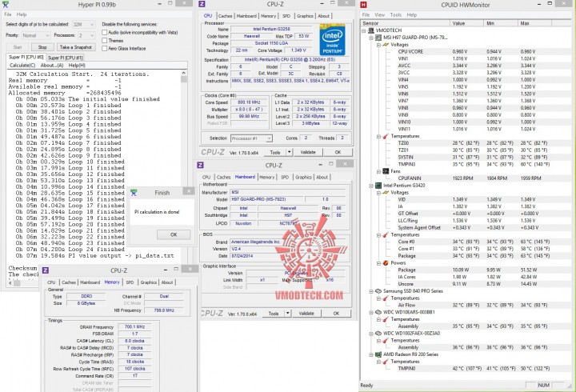
Task: Click the CPUID HWMonitor red title bar icon
Action: click(364, 5)
